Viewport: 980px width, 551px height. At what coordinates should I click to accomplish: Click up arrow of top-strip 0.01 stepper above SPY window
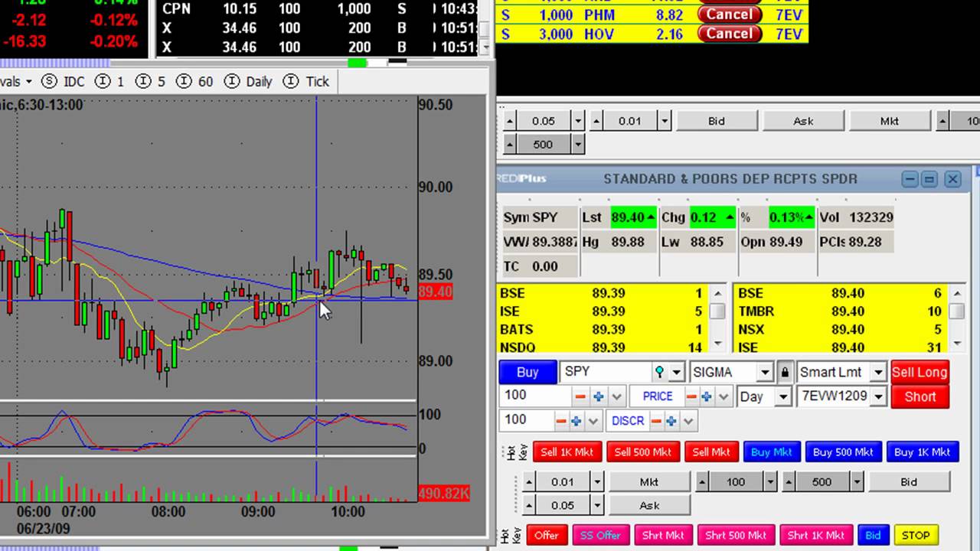(597, 121)
